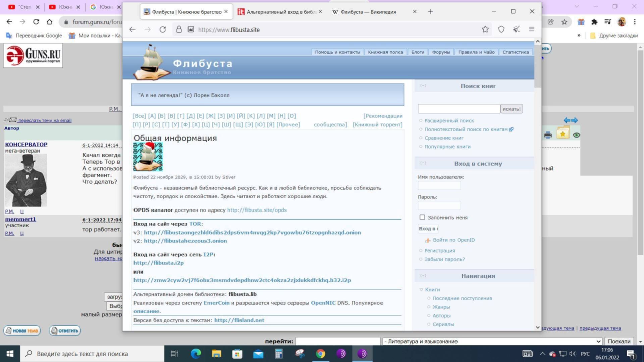Click the Chrome home button
Viewport: 644px width, 362px height.
coord(49,22)
